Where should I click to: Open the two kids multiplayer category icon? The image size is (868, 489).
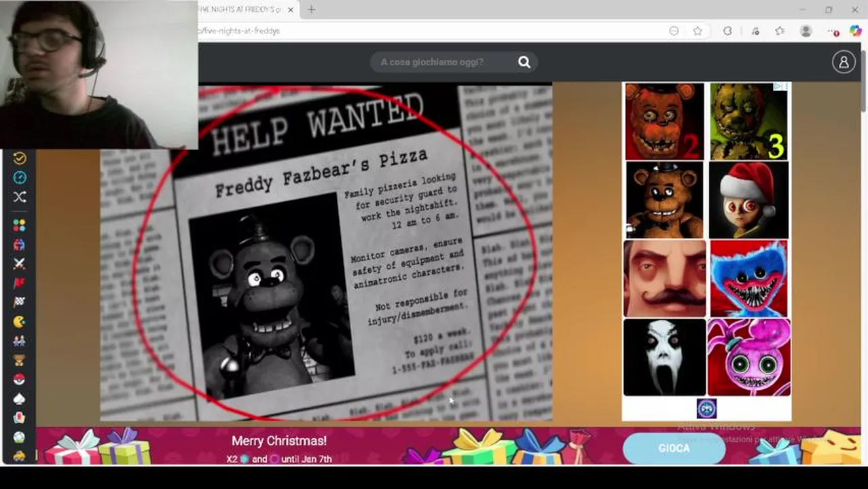click(19, 340)
